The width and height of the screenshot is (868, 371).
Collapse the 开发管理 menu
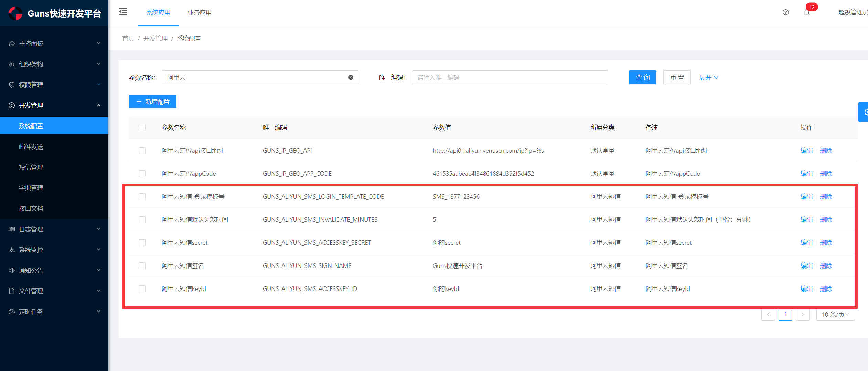(54, 105)
